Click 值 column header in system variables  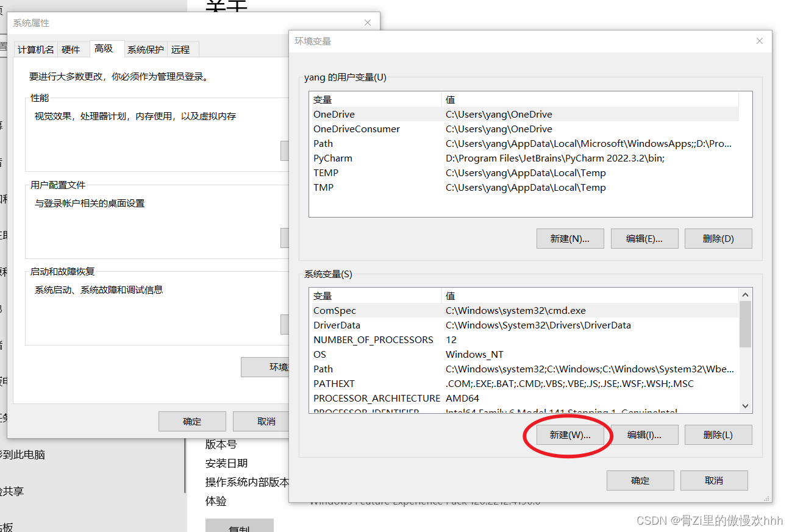[x=590, y=296]
